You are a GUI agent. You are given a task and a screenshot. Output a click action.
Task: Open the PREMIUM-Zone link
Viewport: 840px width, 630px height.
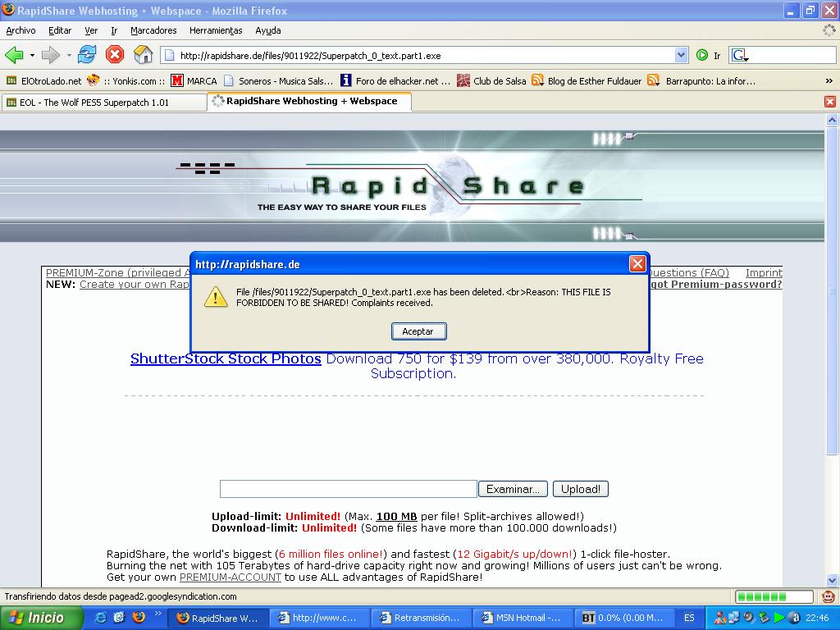pos(118,272)
